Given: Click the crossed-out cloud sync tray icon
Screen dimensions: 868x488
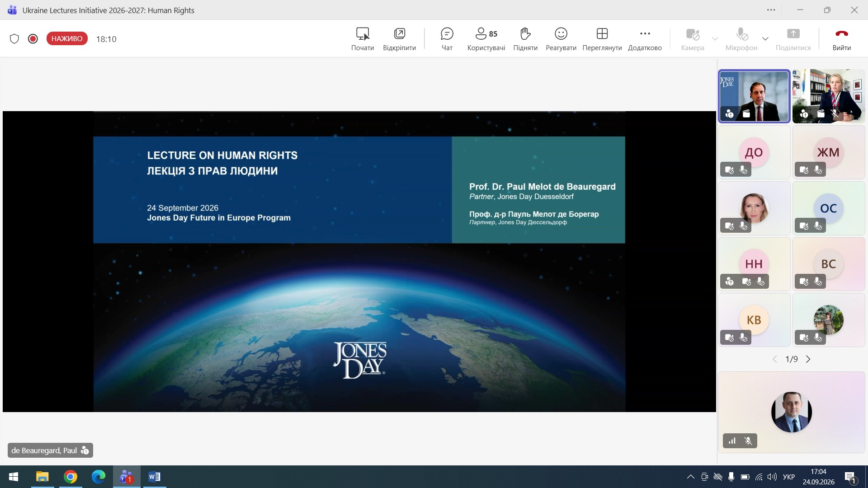Looking at the screenshot, I should [x=718, y=477].
